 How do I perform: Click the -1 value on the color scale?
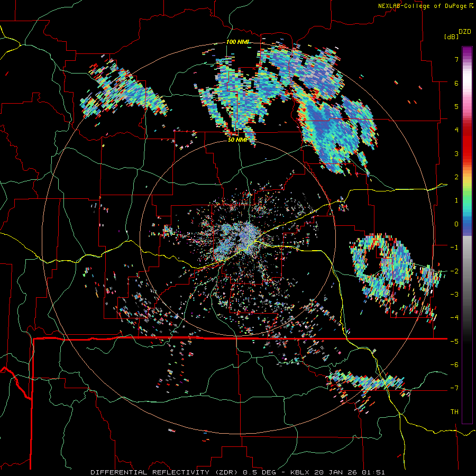coord(454,248)
